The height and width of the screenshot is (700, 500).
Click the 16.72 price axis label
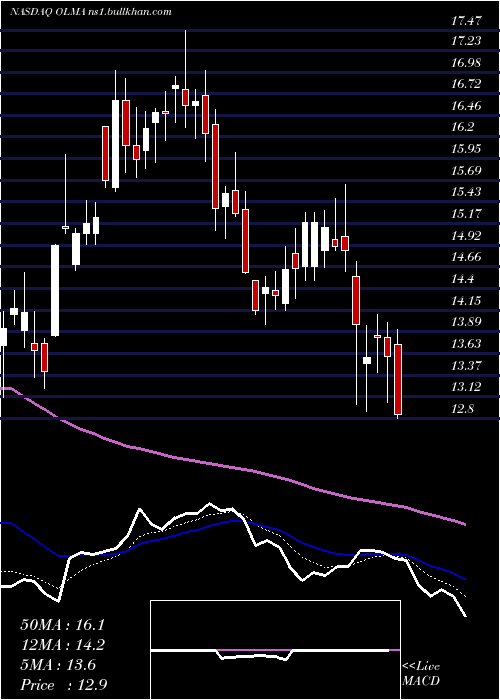[467, 83]
